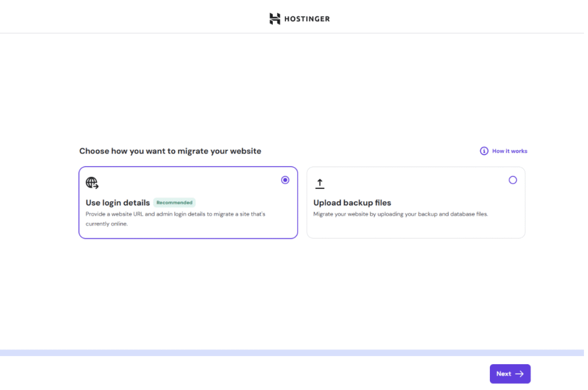The width and height of the screenshot is (588, 390).
Task: Click the upload arrow icon
Action: (320, 184)
